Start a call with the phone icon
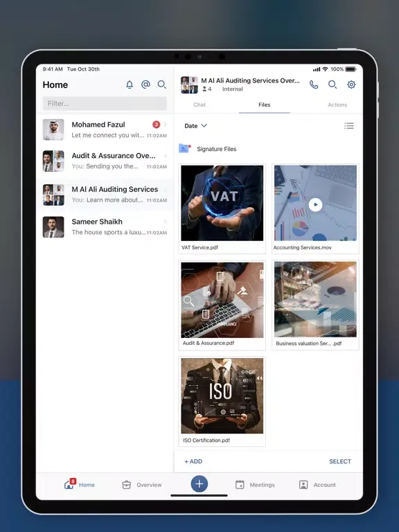399x532 pixels. pos(314,85)
